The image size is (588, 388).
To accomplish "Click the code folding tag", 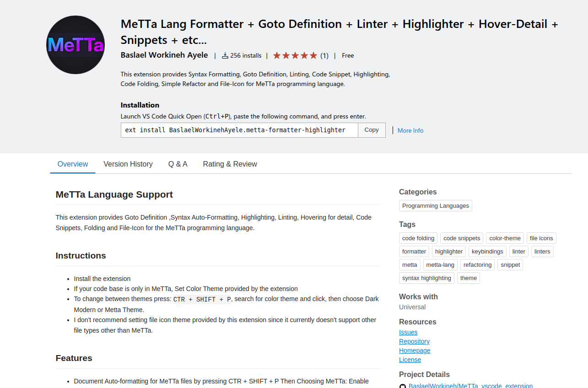I will pyautogui.click(x=418, y=238).
